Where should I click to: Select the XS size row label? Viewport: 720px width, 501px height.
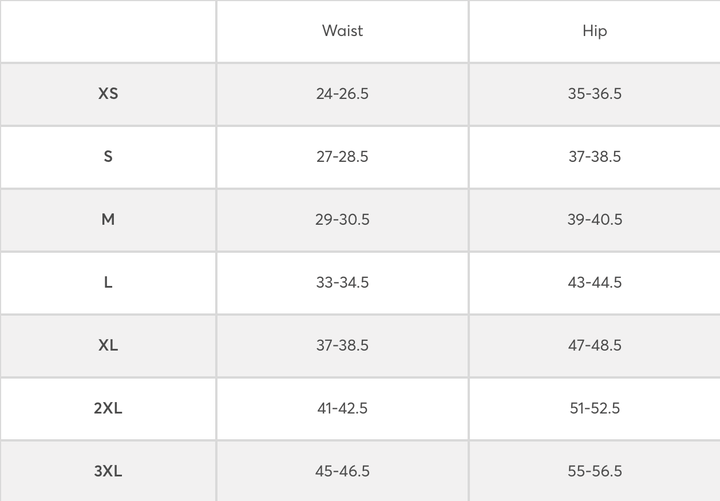(108, 94)
